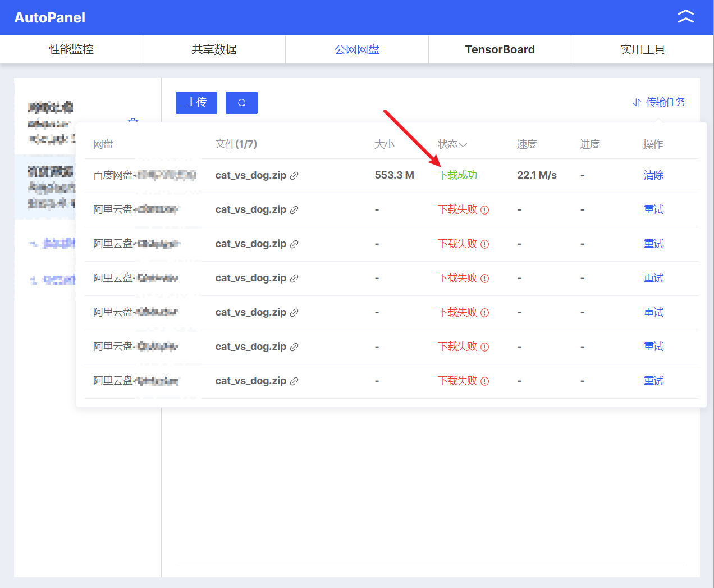The height and width of the screenshot is (588, 714).
Task: Click 重试 on the last failed row
Action: (x=653, y=381)
